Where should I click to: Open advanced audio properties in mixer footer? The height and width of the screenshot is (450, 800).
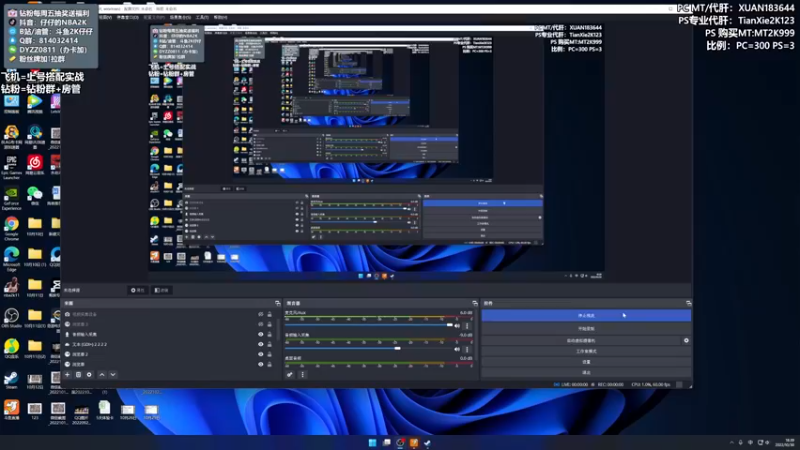(x=290, y=374)
